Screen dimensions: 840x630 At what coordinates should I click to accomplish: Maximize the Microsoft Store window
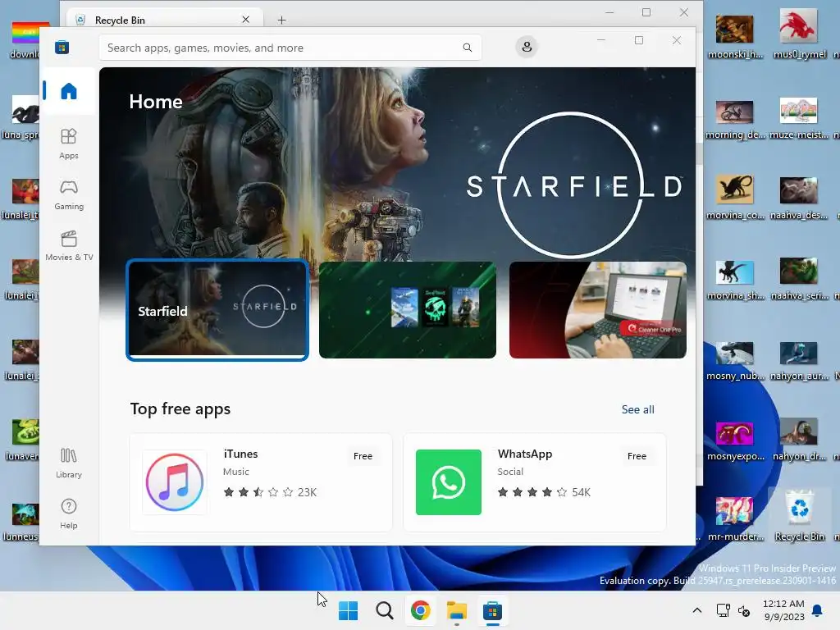(638, 41)
